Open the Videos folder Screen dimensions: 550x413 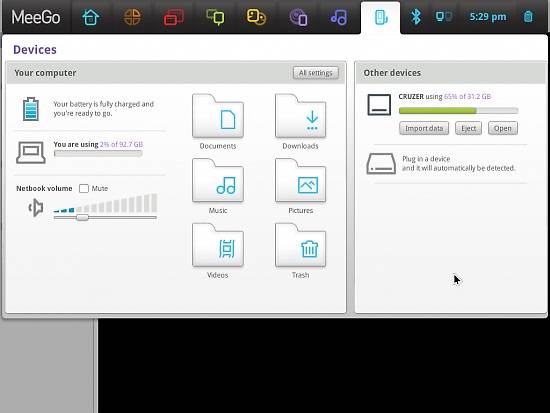click(218, 251)
